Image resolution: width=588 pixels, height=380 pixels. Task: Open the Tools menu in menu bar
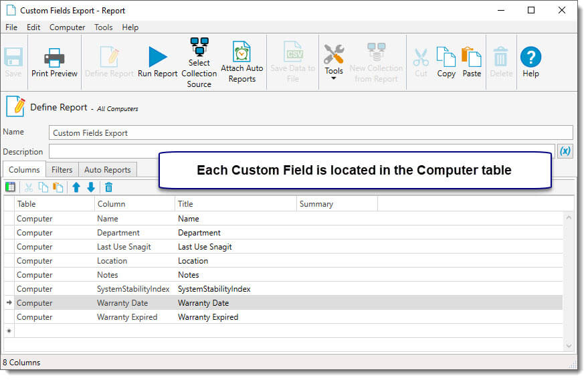coord(103,27)
